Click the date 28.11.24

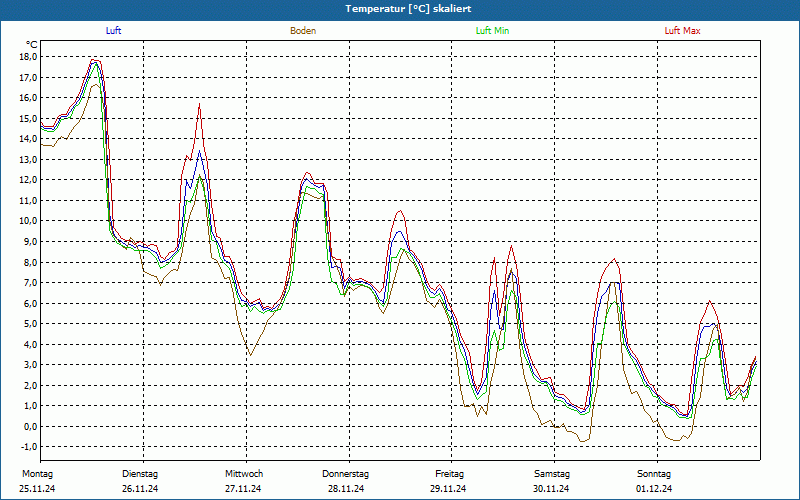(346, 489)
